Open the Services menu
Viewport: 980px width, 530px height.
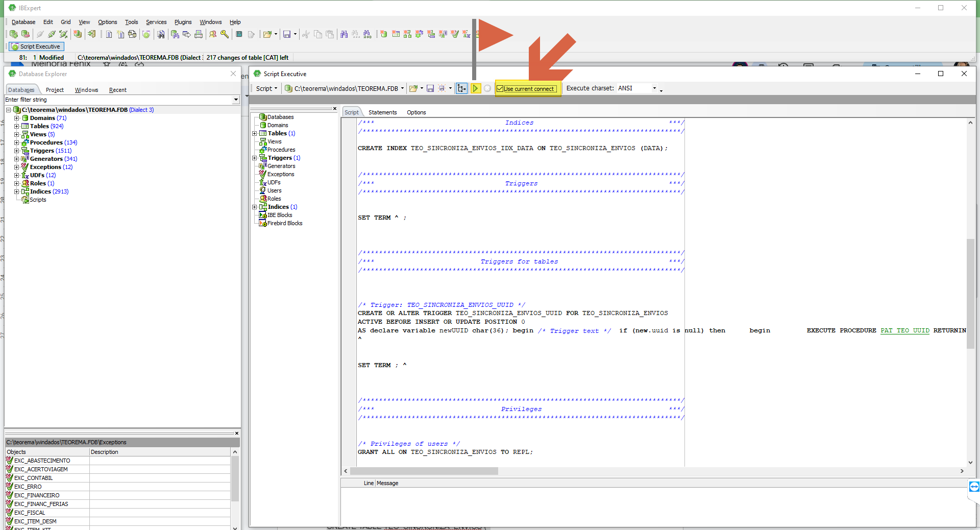pyautogui.click(x=156, y=22)
